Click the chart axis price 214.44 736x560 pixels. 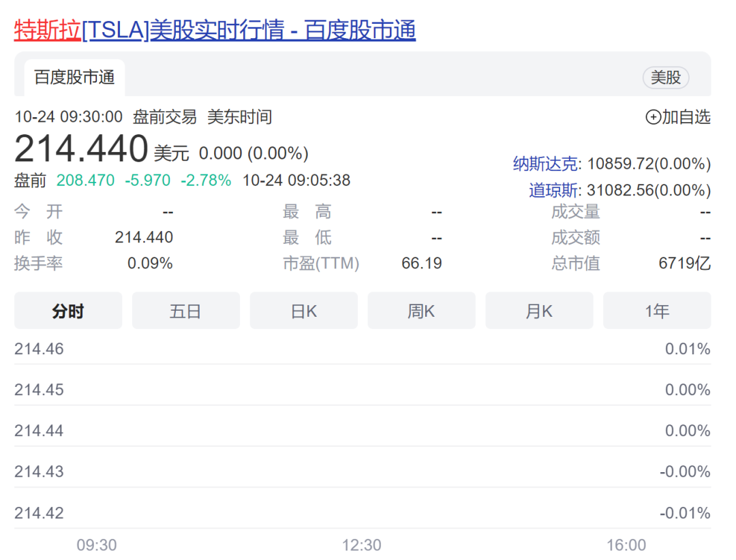coord(39,431)
